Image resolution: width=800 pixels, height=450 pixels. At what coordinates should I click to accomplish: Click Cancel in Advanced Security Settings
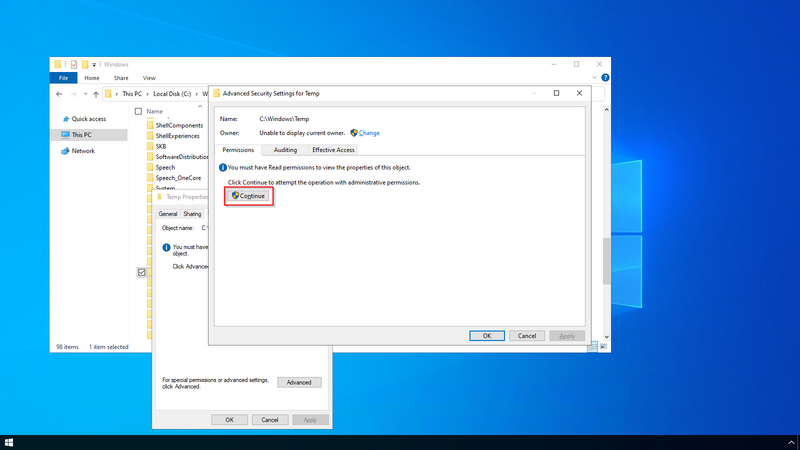click(x=527, y=336)
